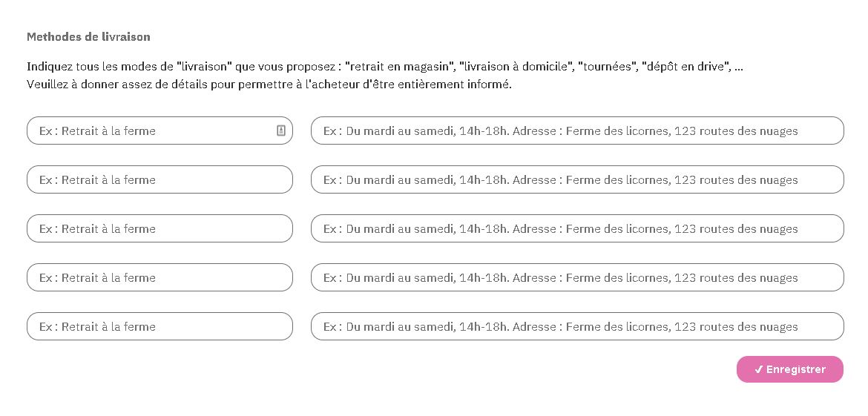Focus the second delivery details field
The image size is (868, 416).
(576, 179)
